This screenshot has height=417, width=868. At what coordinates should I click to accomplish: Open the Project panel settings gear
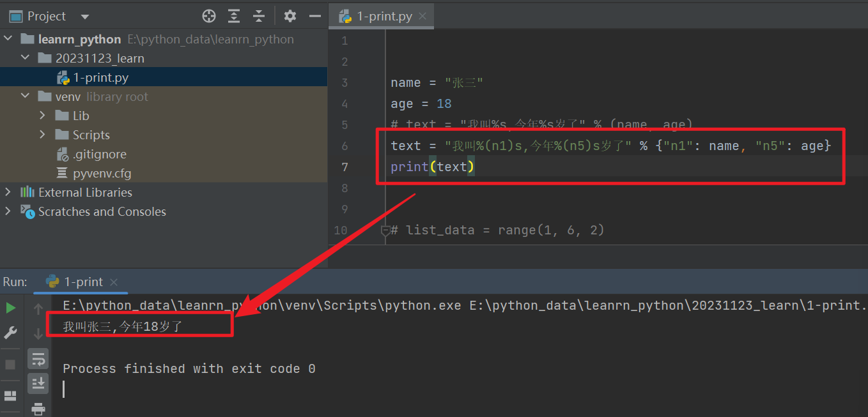click(290, 16)
